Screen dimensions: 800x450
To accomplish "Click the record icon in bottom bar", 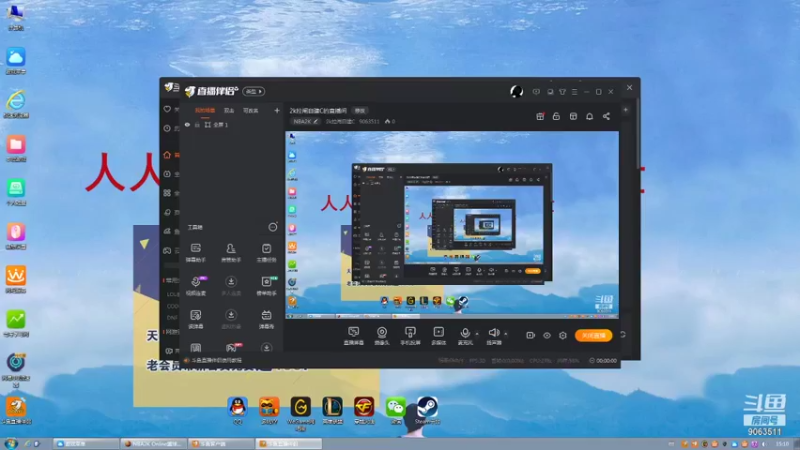I will pyautogui.click(x=531, y=335).
